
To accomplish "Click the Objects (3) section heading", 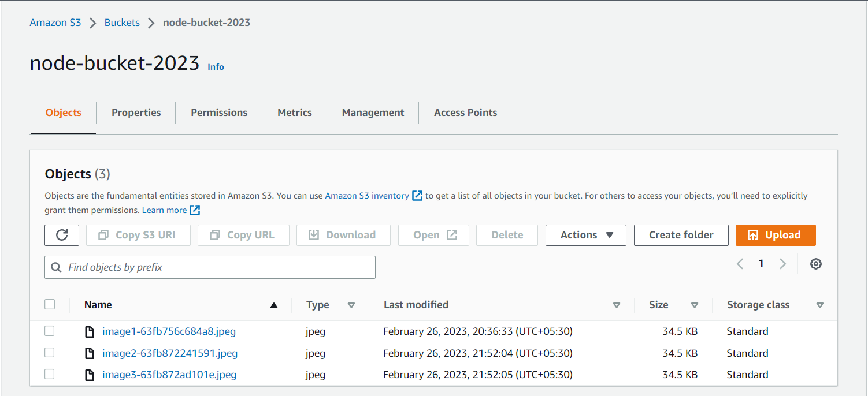I will click(77, 174).
